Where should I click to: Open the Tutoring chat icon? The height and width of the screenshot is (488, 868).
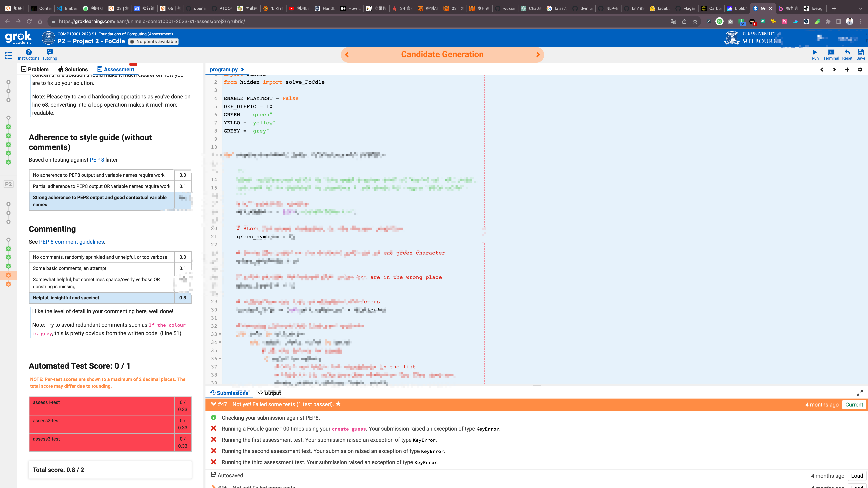(50, 55)
